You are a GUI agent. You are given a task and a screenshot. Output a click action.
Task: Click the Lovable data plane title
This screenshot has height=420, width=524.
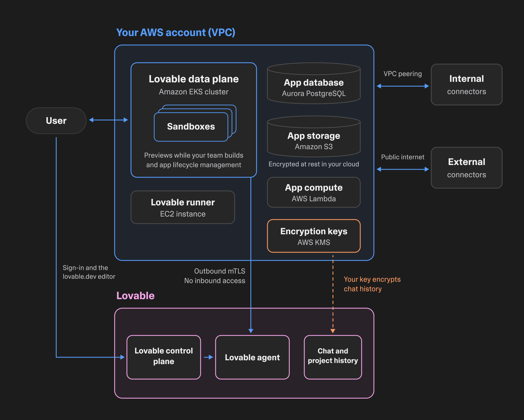click(194, 79)
